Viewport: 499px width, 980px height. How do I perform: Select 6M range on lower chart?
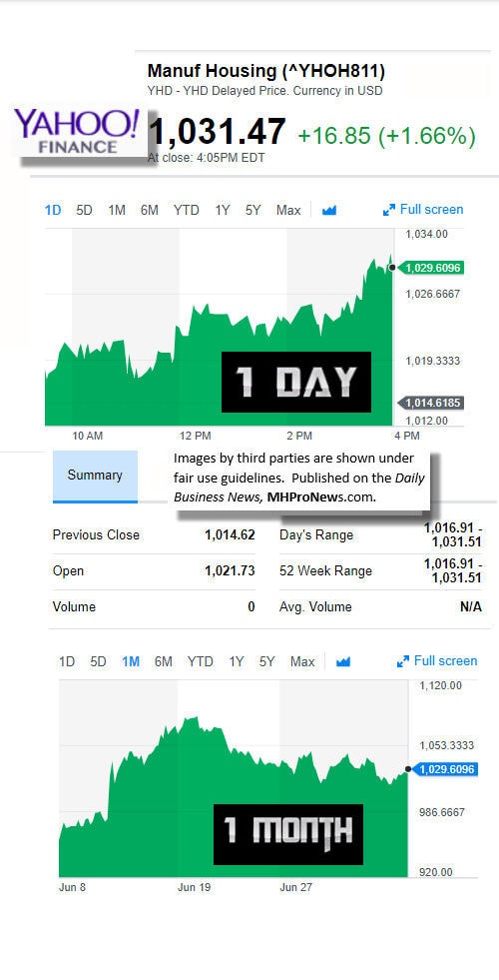click(x=163, y=662)
